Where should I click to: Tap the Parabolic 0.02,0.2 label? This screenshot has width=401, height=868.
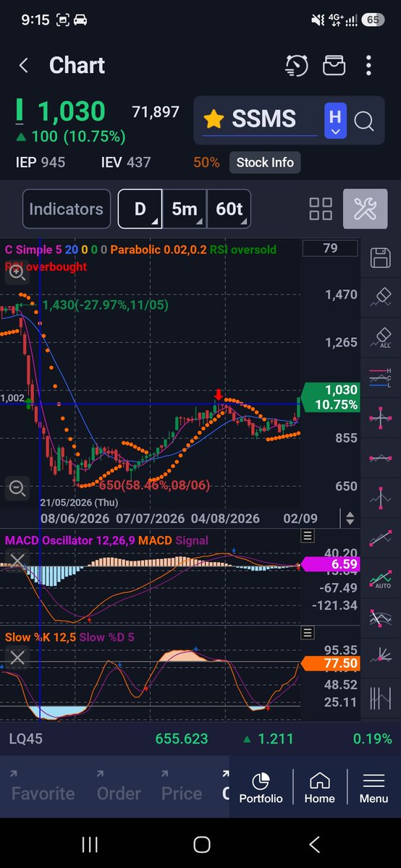click(x=158, y=250)
